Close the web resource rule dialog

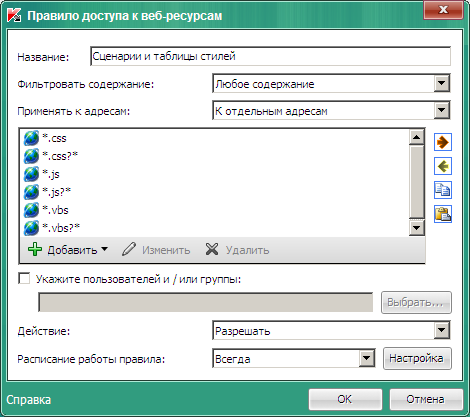(443, 10)
